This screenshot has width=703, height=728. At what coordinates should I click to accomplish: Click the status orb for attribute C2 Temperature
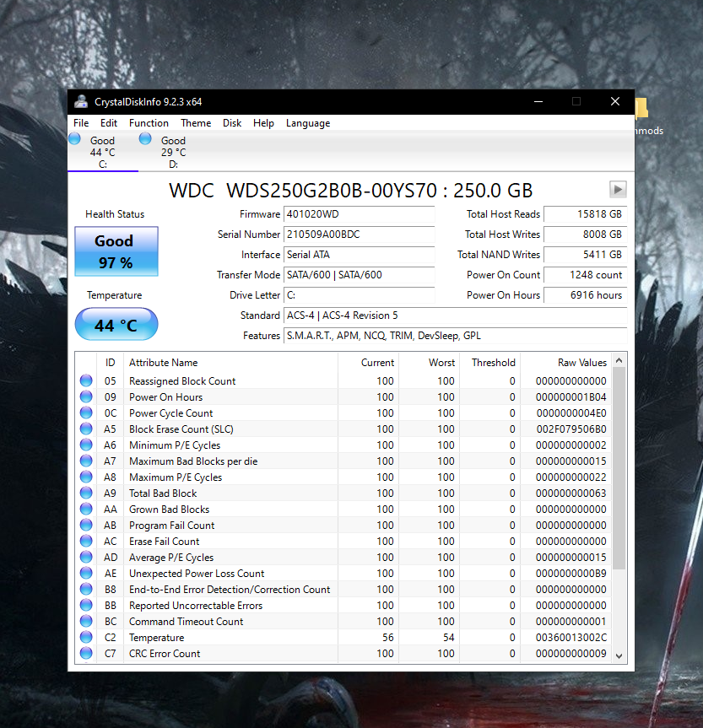pos(86,637)
